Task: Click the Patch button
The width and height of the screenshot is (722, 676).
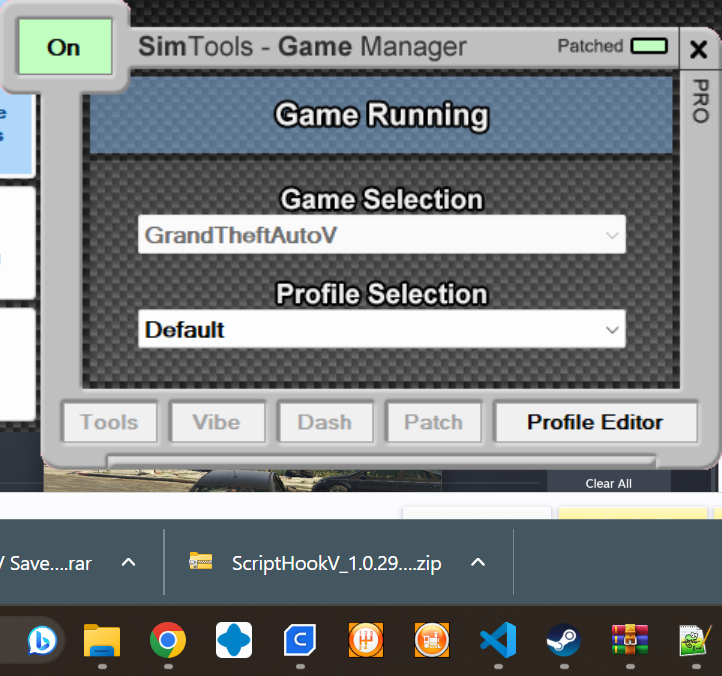Action: pyautogui.click(x=434, y=422)
